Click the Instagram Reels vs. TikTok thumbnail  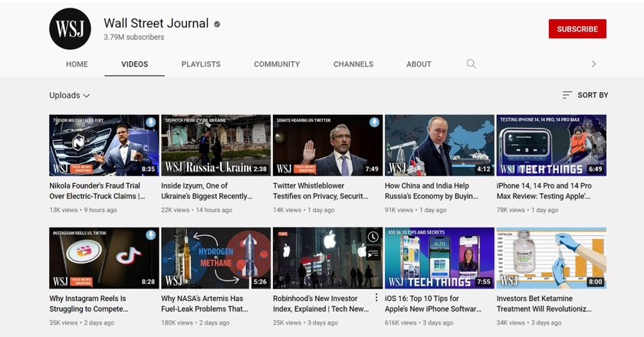[104, 258]
